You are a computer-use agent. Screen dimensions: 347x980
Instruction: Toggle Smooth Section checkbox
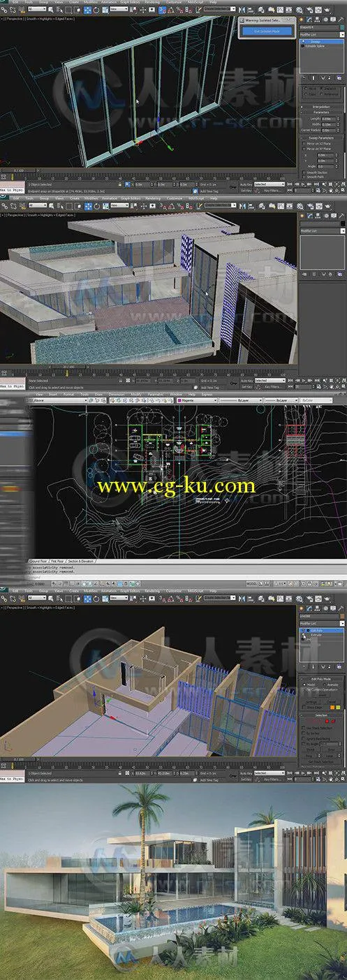pos(304,173)
